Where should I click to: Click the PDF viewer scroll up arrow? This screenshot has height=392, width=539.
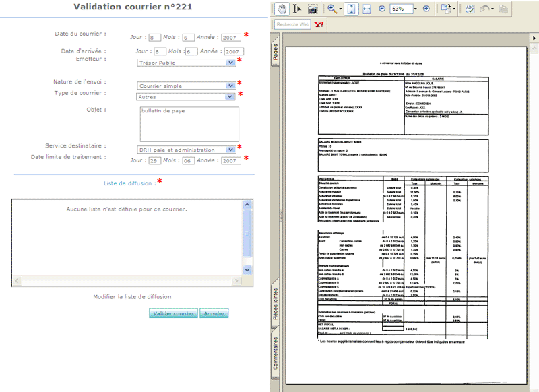534,49
